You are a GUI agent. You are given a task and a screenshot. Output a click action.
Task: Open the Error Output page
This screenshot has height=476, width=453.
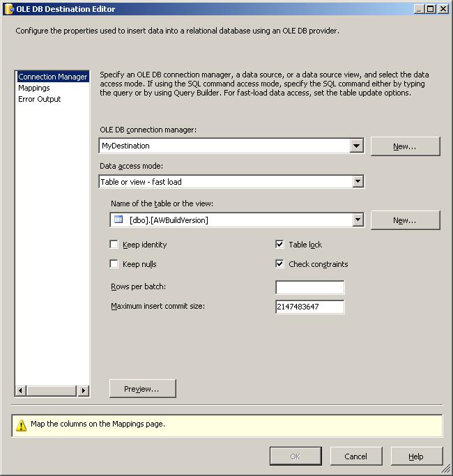pos(39,99)
